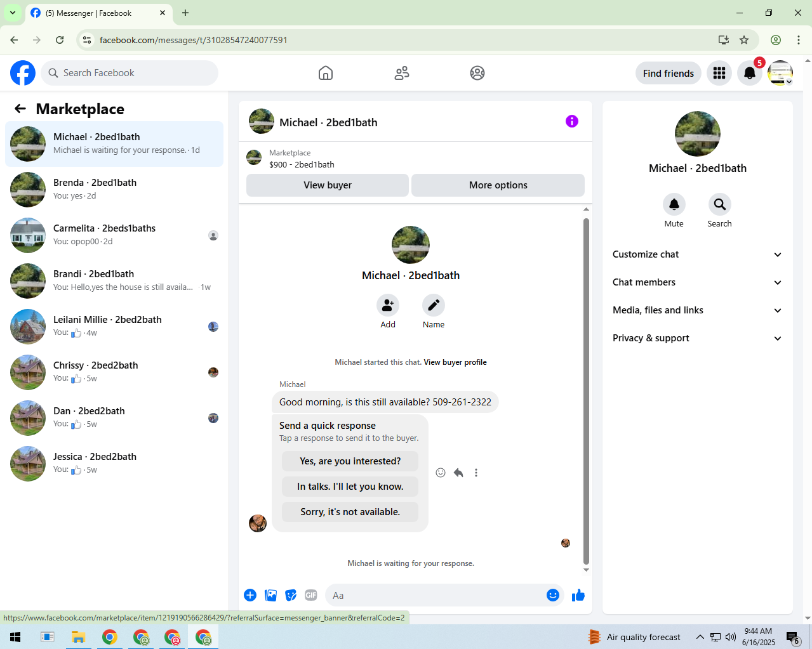Open the browser tab search dropdown
The image size is (812, 649).
(13, 13)
